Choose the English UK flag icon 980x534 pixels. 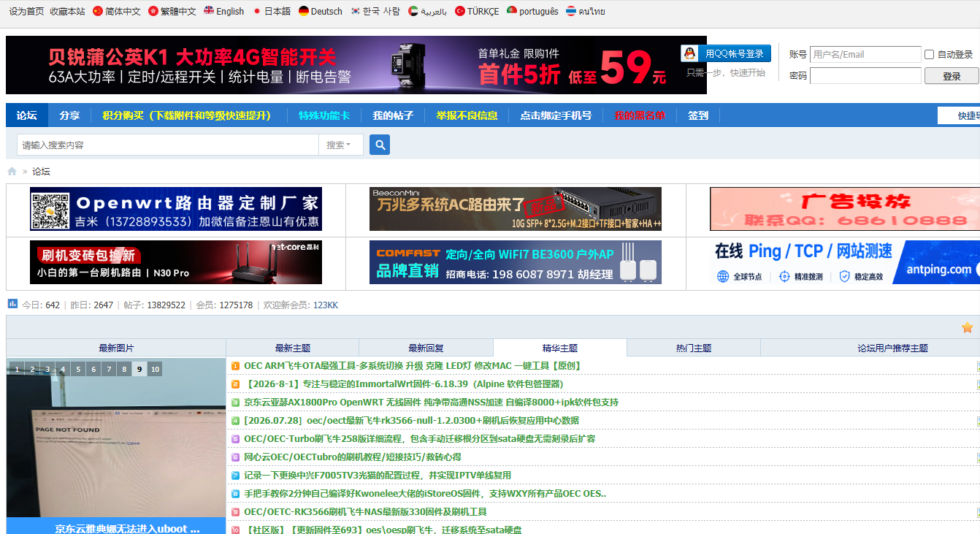(209, 11)
